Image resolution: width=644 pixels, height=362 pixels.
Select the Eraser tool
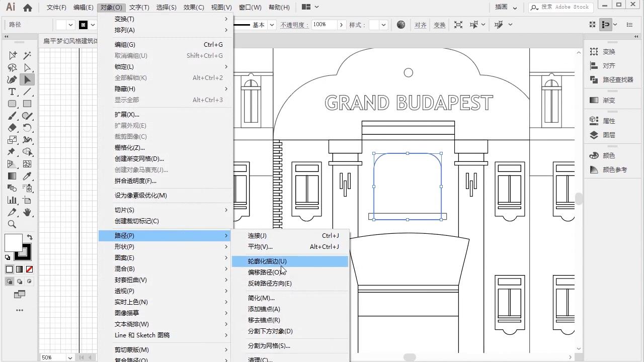[12, 128]
